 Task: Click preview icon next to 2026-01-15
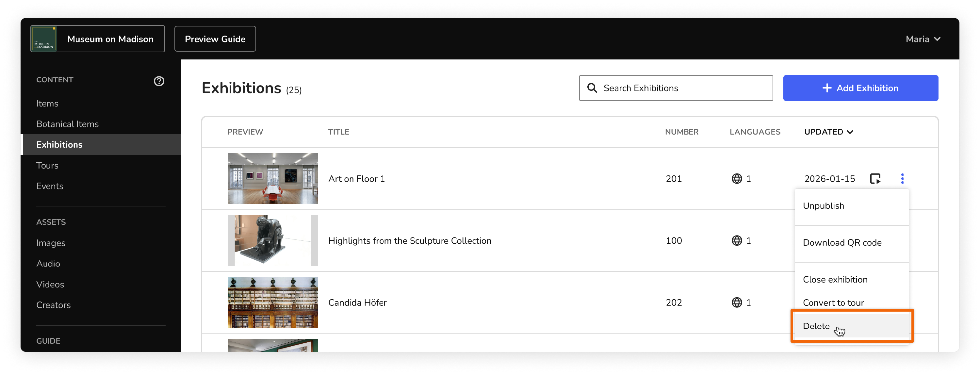click(x=875, y=178)
